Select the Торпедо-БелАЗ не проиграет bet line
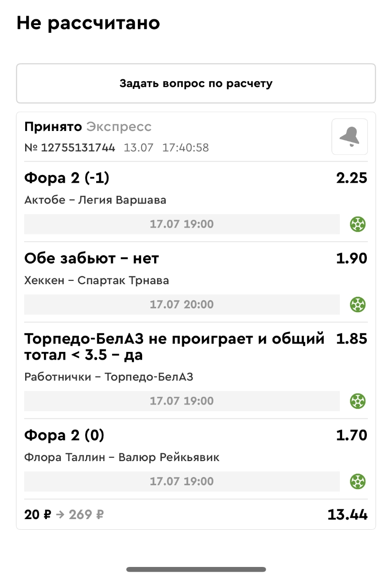The width and height of the screenshot is (392, 580). tap(174, 347)
